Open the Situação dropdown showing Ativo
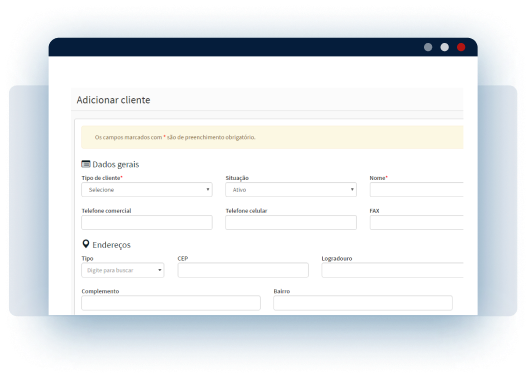The height and width of the screenshot is (379, 530). coord(291,190)
